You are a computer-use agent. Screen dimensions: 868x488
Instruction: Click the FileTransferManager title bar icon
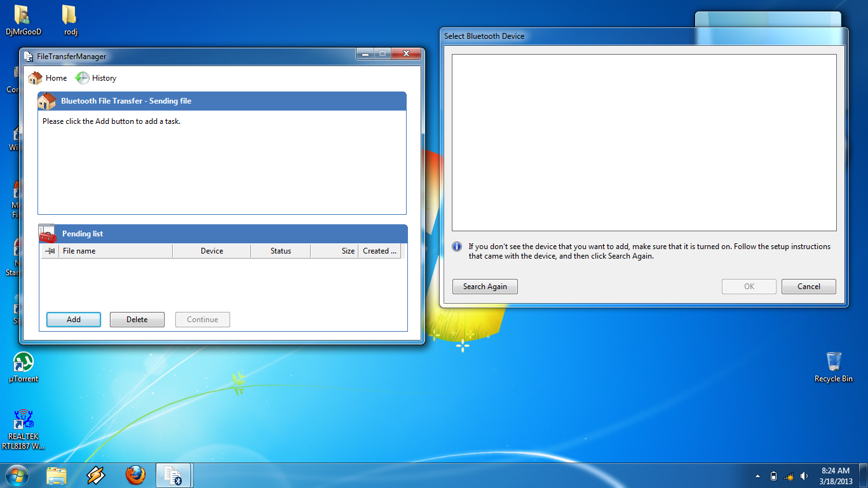29,56
